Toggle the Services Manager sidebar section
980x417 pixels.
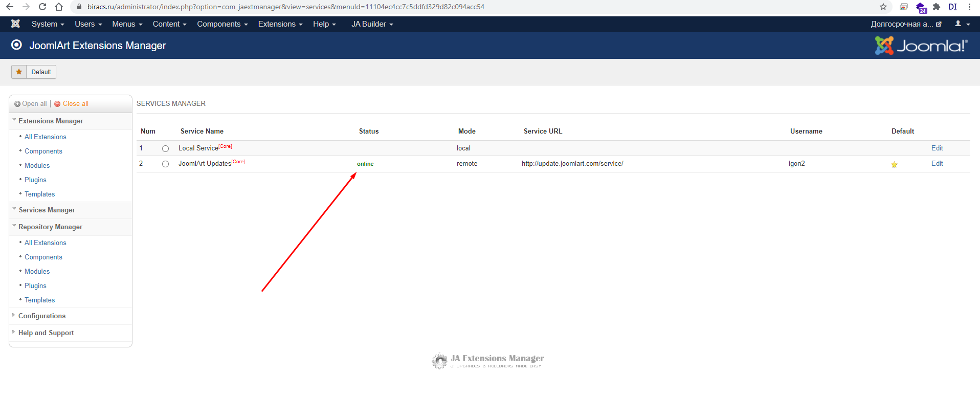click(x=71, y=210)
